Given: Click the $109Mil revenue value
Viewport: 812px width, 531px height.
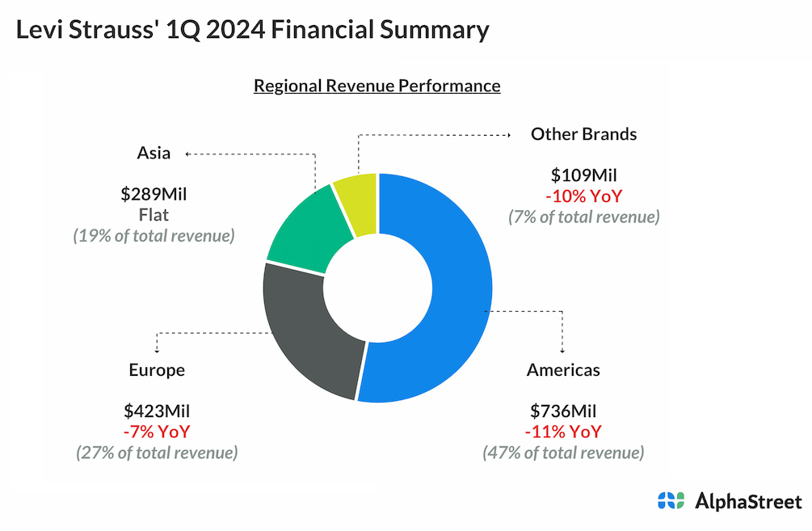Looking at the screenshot, I should (x=583, y=175).
